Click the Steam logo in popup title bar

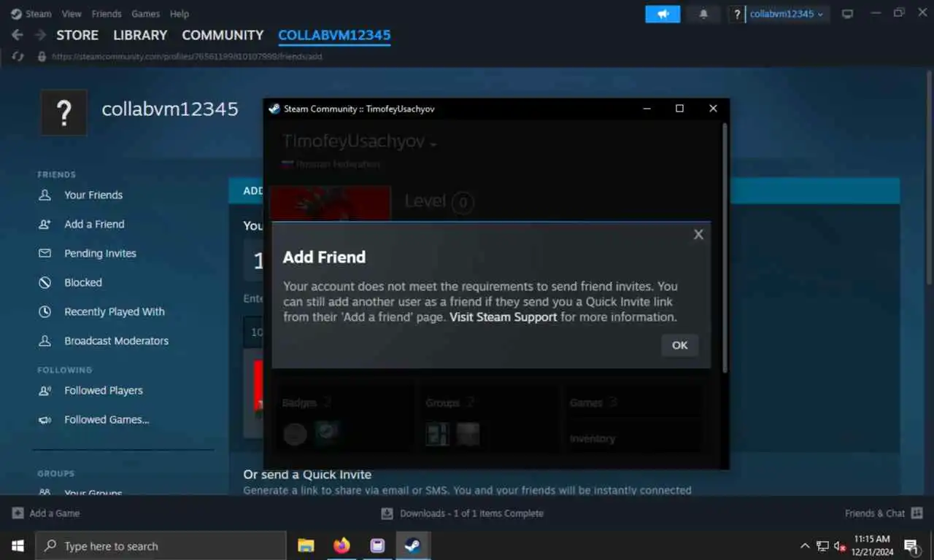(274, 109)
